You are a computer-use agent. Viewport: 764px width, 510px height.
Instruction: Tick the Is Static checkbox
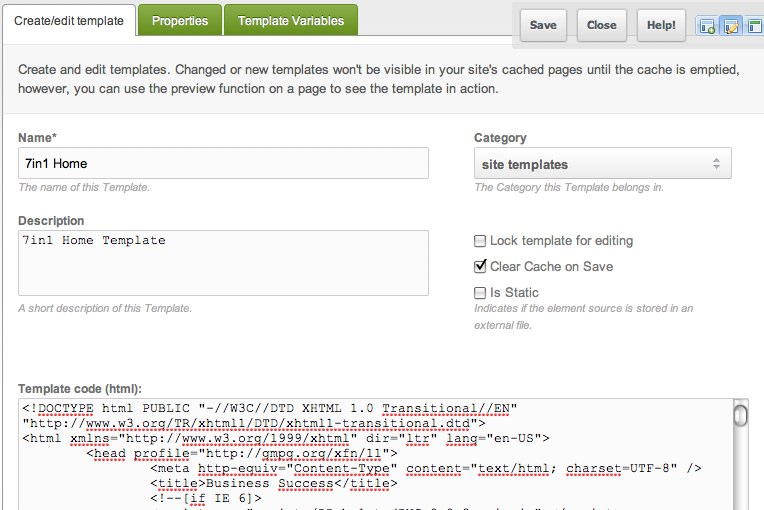pyautogui.click(x=480, y=292)
